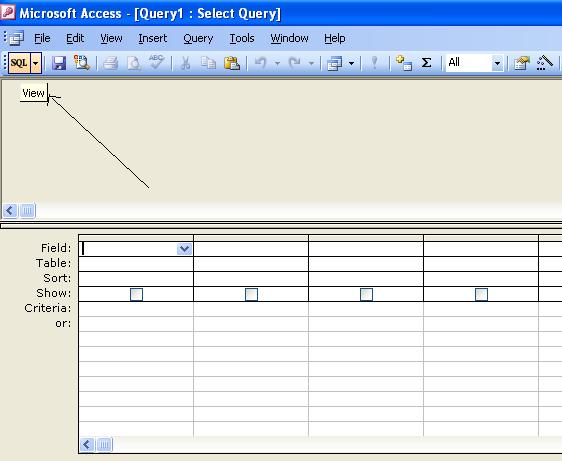The height and width of the screenshot is (461, 562).
Task: Click the 'or' cell in the first column
Action: point(136,324)
